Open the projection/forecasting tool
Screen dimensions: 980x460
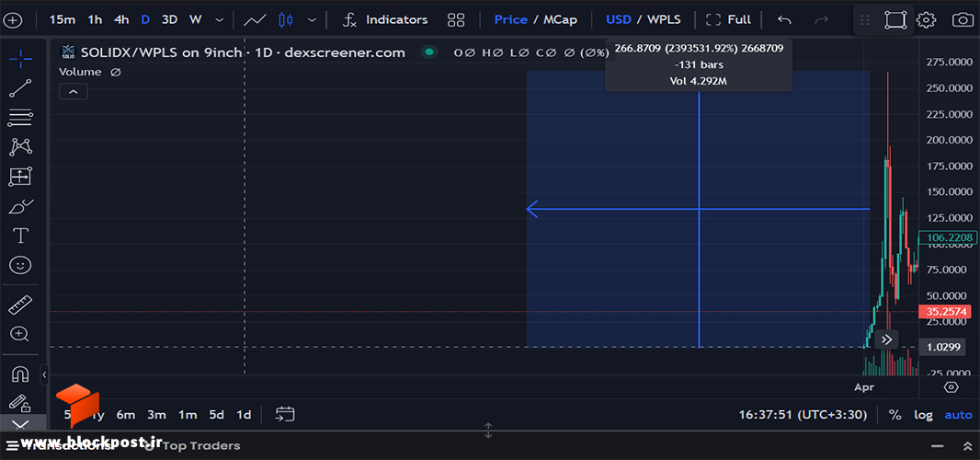click(x=20, y=177)
